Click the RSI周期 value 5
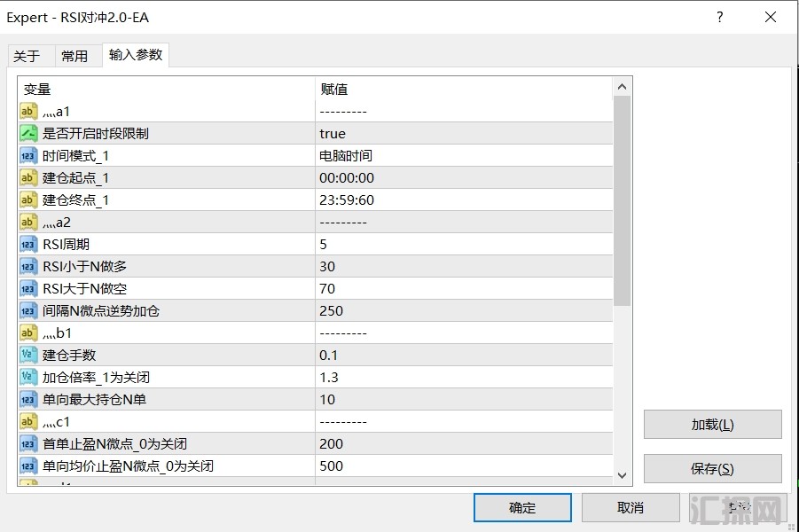This screenshot has height=532, width=799. coord(464,244)
